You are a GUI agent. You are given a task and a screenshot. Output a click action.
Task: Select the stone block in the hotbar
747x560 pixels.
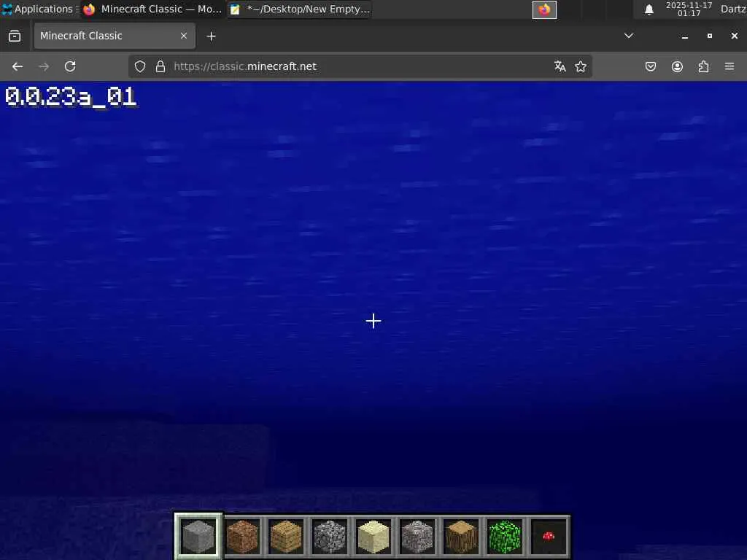coord(198,536)
